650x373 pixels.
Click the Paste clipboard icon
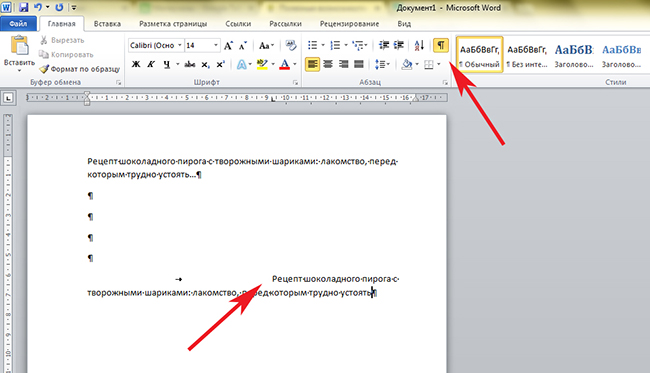pyautogui.click(x=19, y=46)
